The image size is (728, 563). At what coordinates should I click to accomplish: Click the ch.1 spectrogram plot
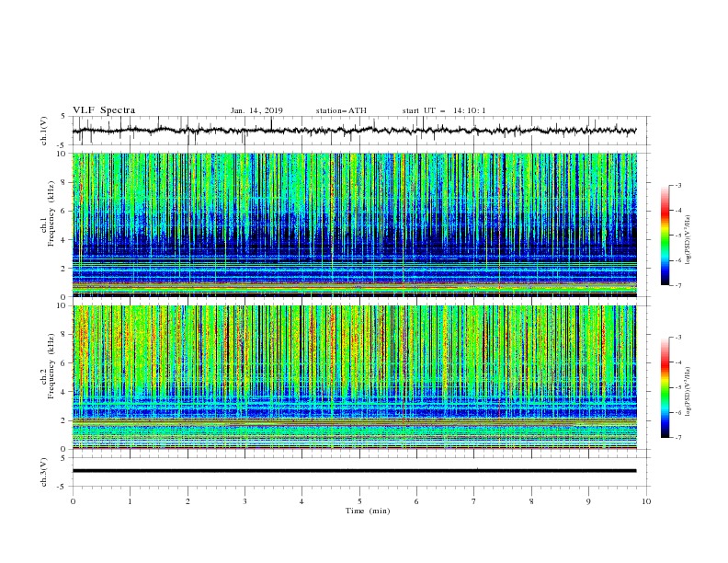pos(354,224)
